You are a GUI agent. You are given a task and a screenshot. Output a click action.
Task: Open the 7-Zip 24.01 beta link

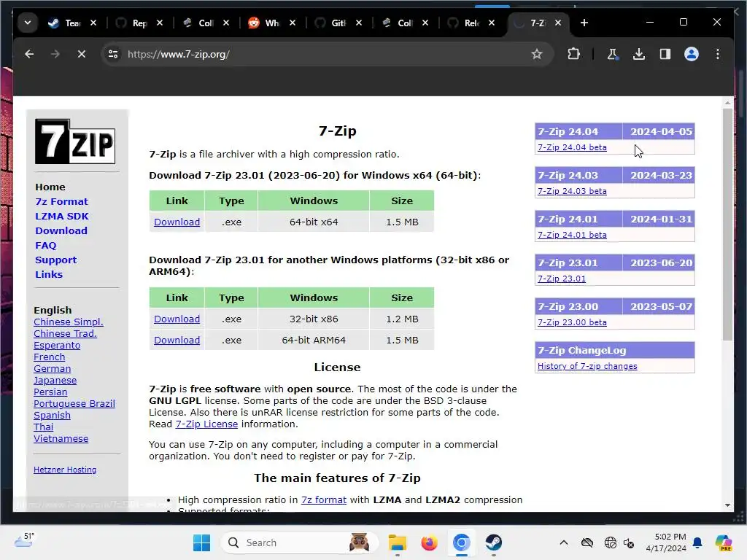pyautogui.click(x=572, y=235)
